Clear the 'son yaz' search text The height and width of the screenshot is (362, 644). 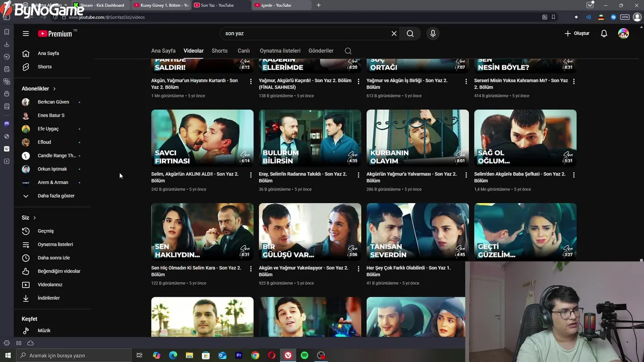[x=394, y=34]
